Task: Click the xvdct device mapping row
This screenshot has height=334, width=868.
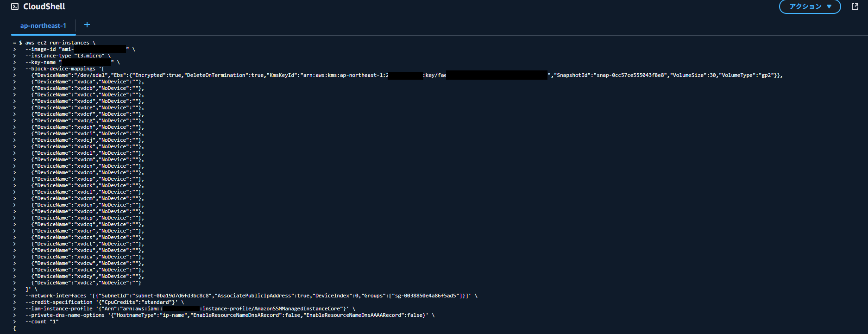Action: tap(88, 244)
